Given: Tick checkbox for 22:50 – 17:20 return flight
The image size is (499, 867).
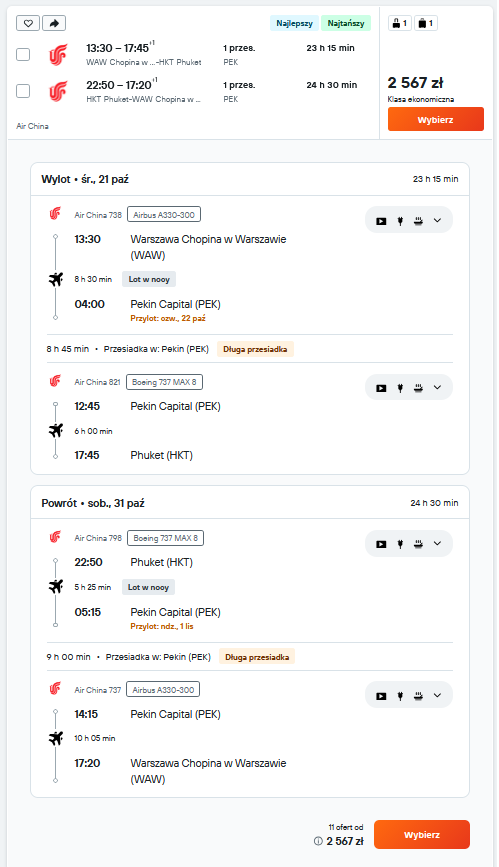Looking at the screenshot, I should coord(23,91).
